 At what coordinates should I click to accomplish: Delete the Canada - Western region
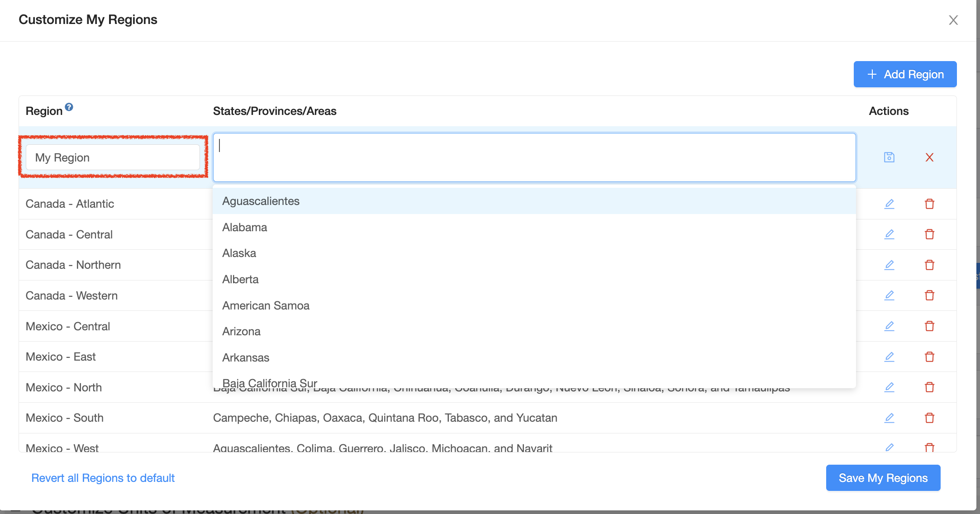click(929, 295)
